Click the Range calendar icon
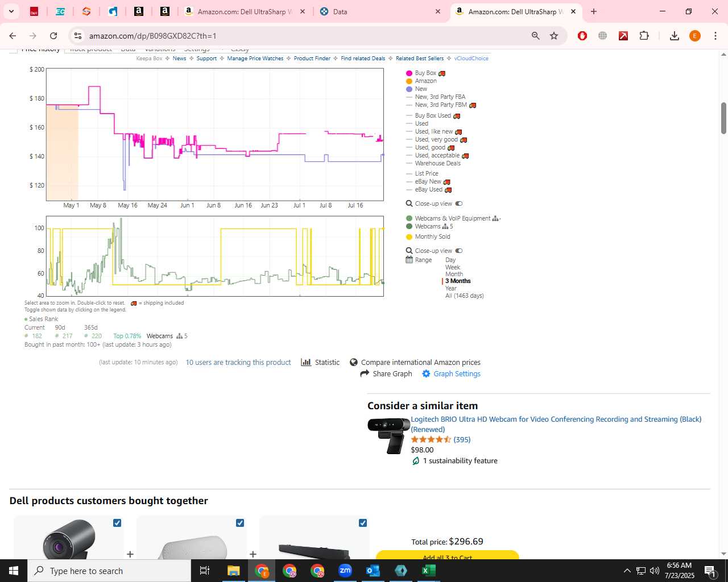 (409, 260)
